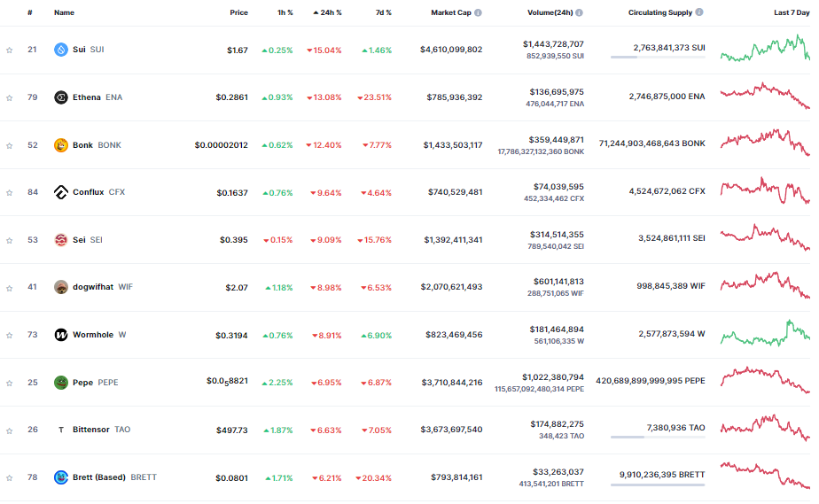Click Bittensor price $497.73

[x=232, y=430]
